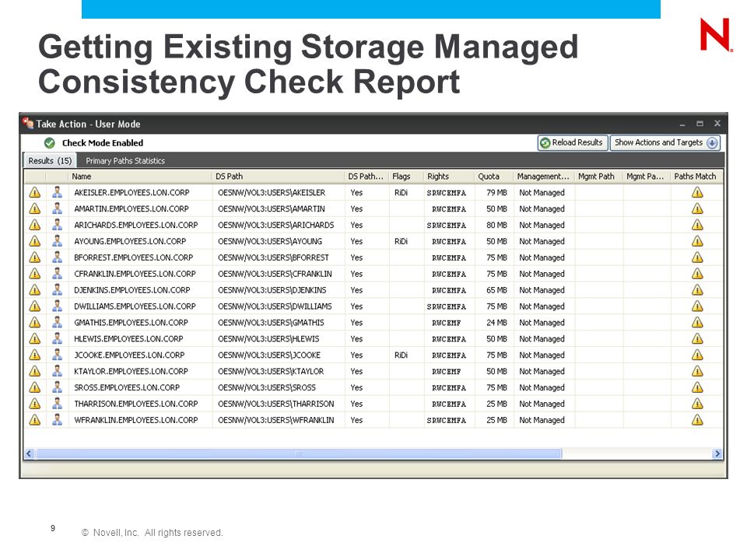Screen dimensions: 747x560
Task: Click Paths Match warning icon in AYOUNG row
Action: pos(697,241)
